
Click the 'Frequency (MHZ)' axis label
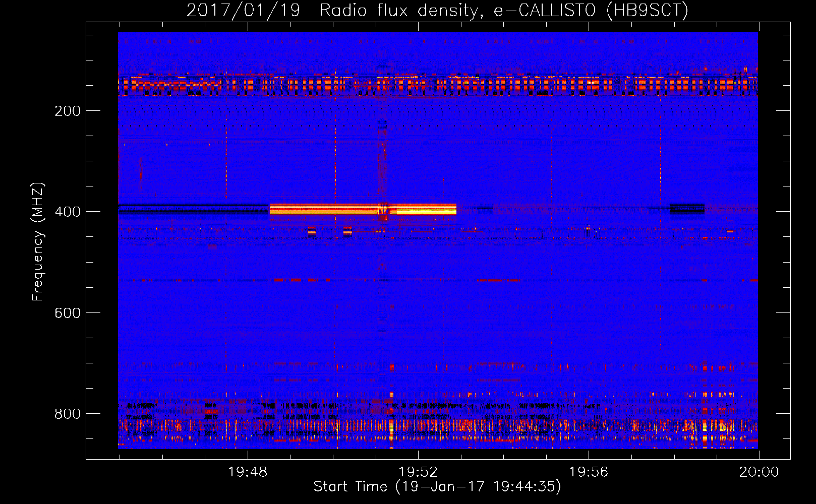tap(38, 242)
